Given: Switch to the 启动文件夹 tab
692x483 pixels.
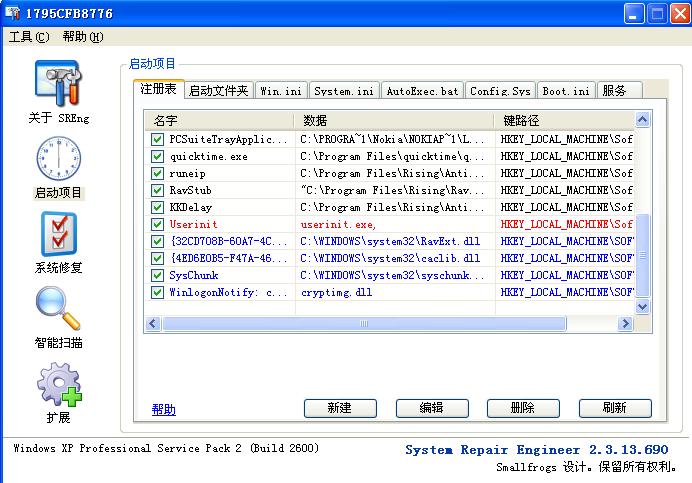Looking at the screenshot, I should (x=218, y=91).
